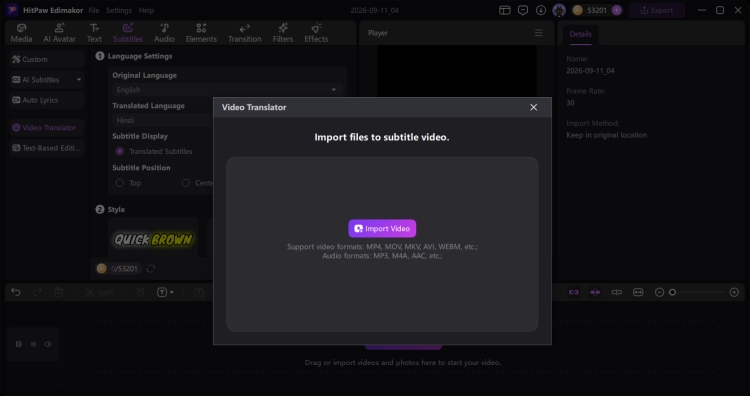Click the refresh credits icon
Screen dimensions: 750x396
click(151, 269)
